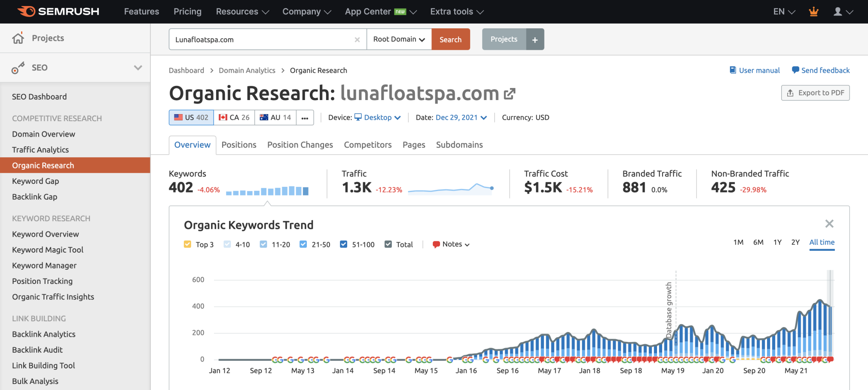Set chart range to 2Y
This screenshot has height=390, width=868.
coord(795,242)
